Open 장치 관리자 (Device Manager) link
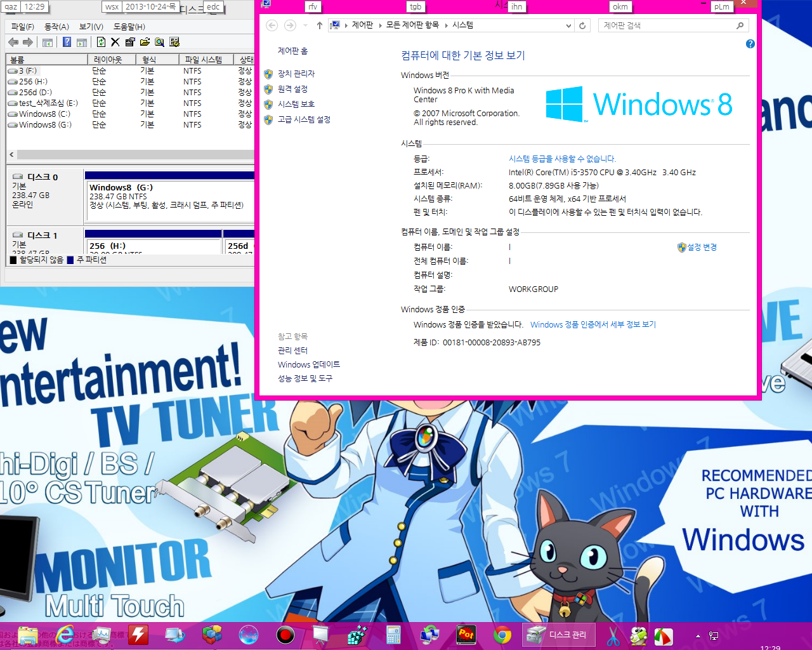Viewport: 812px width, 650px height. (x=296, y=74)
